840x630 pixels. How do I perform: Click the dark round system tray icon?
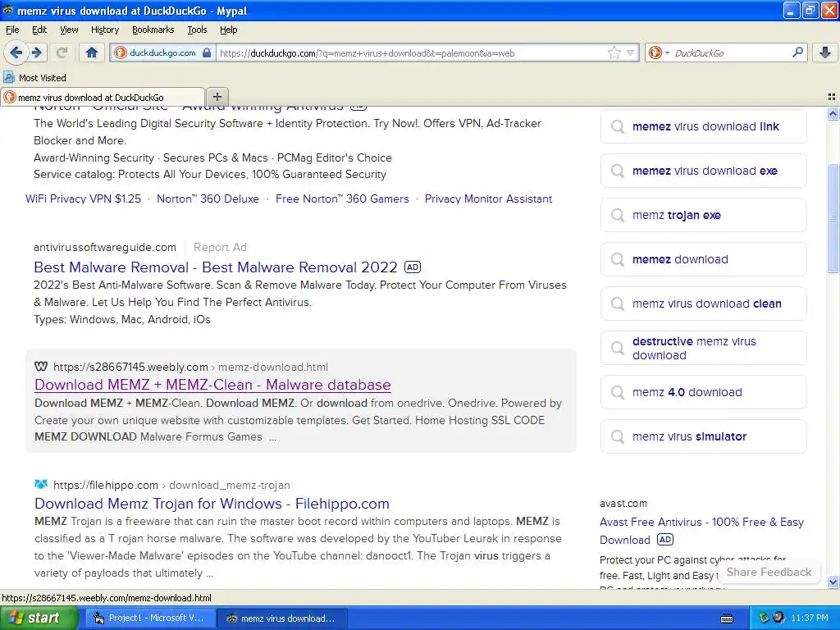click(x=778, y=617)
